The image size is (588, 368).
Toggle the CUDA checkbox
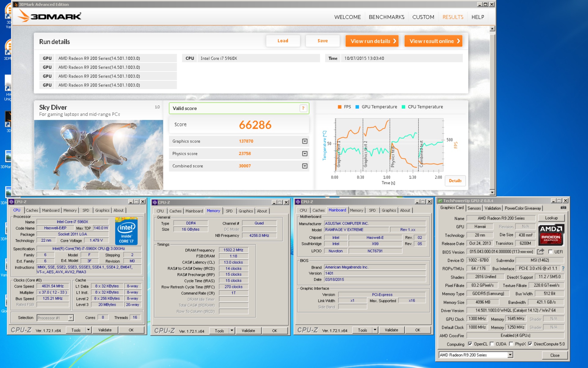click(492, 344)
